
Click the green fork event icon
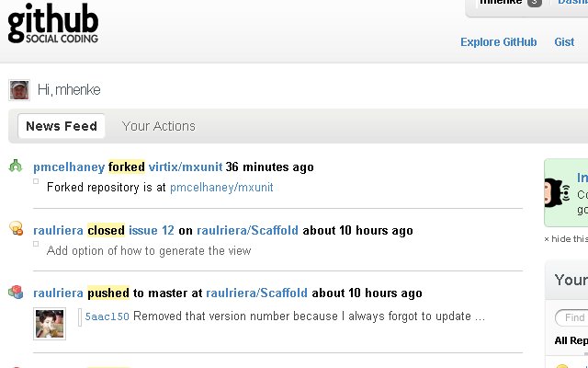pos(16,166)
